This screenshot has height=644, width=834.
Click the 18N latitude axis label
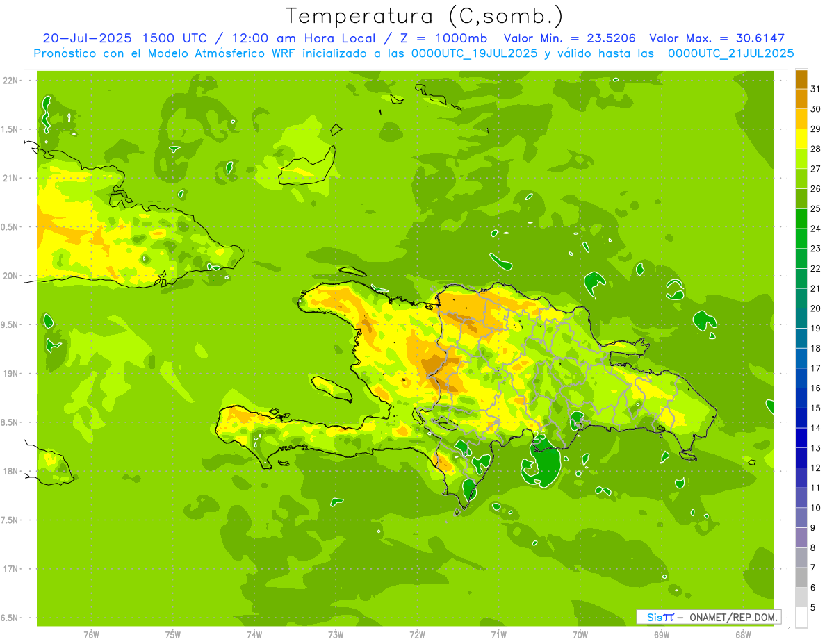pyautogui.click(x=11, y=472)
